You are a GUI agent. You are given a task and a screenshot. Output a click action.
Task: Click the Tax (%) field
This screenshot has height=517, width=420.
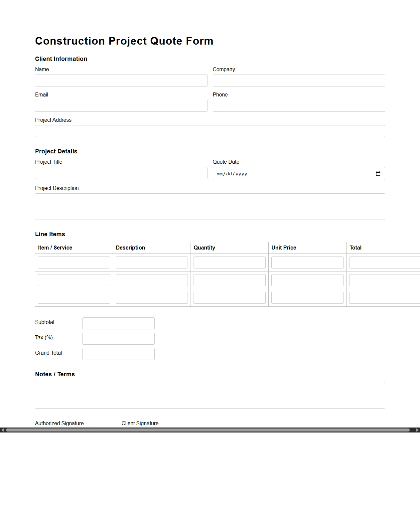[x=118, y=338]
